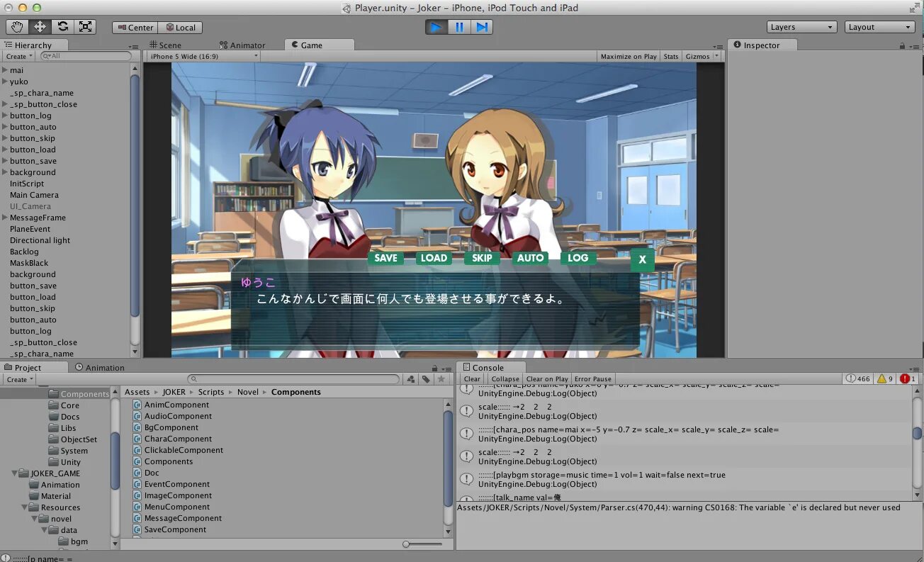Switch to the Animation tab
Screen dimensions: 924x562
[99, 367]
